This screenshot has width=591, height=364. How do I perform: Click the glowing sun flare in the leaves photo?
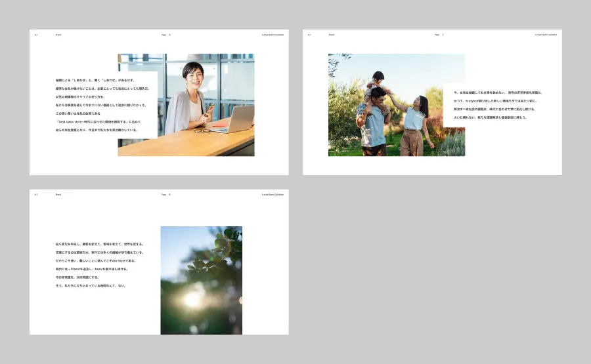click(x=192, y=300)
